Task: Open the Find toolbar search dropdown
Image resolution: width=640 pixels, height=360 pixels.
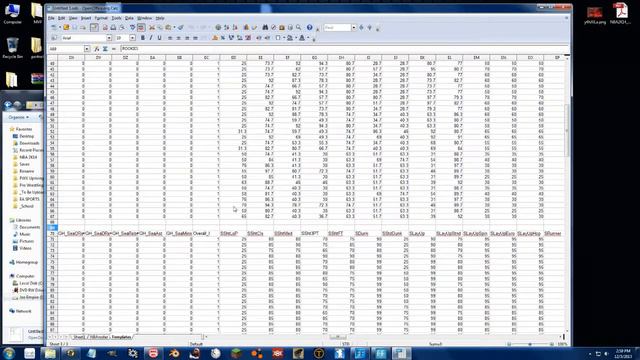Action: pos(353,27)
